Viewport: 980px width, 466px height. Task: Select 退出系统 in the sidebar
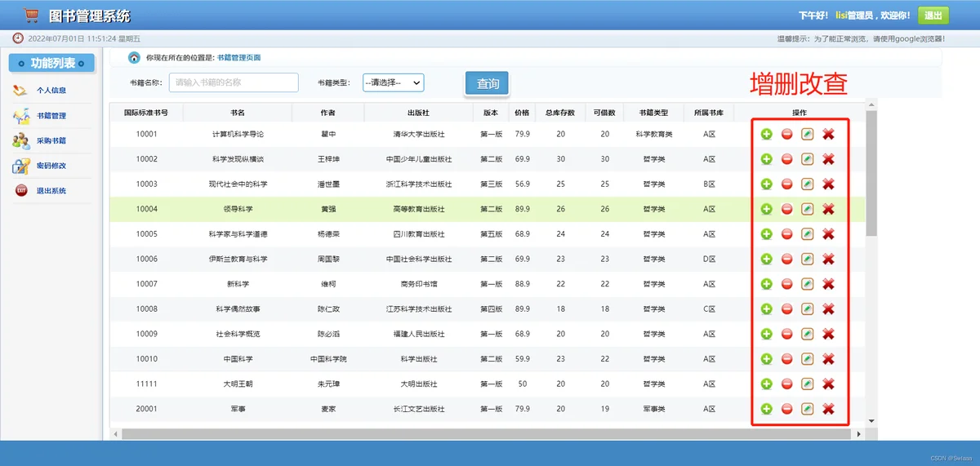click(51, 191)
